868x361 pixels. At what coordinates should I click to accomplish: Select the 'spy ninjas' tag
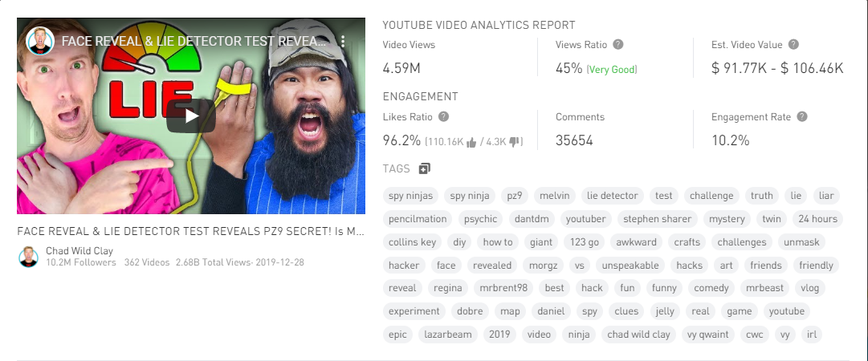click(x=411, y=195)
